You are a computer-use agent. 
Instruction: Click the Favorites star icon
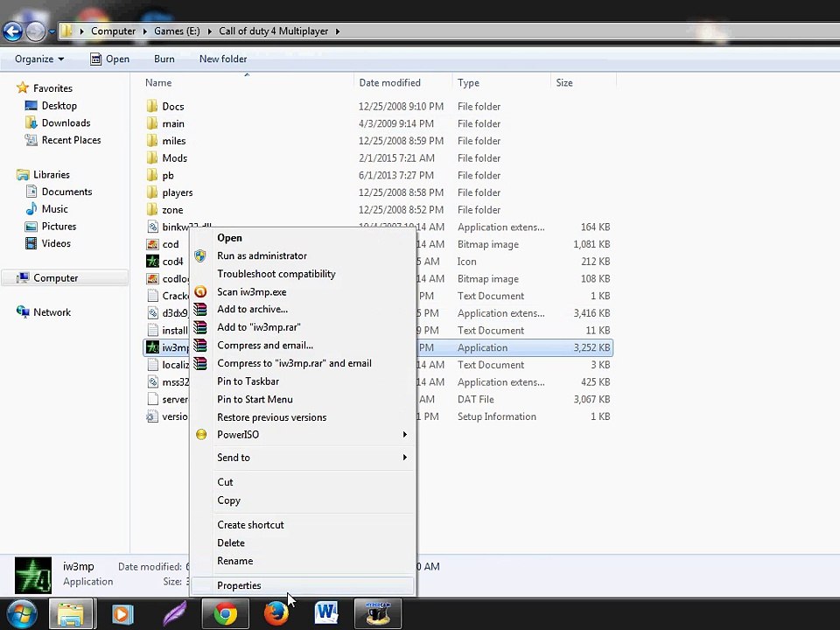pyautogui.click(x=23, y=87)
